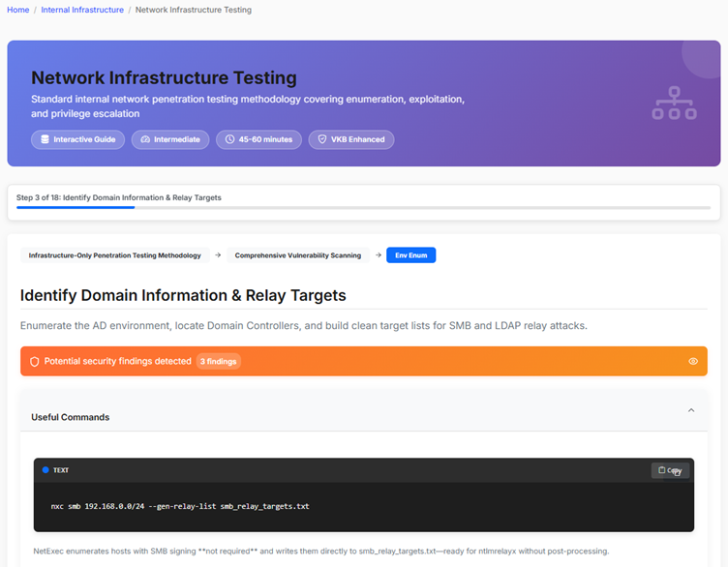Select the Env Enum step tab
Screen dimensions: 728x567
[410, 255]
